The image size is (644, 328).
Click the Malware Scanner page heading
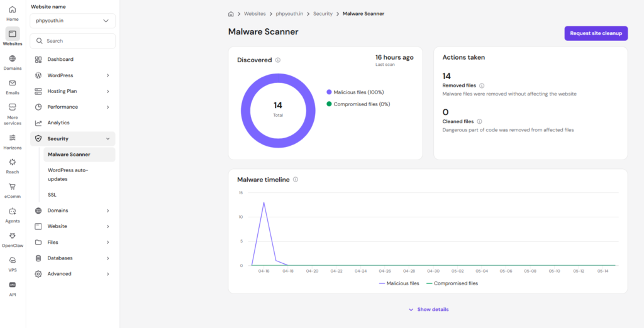264,31
